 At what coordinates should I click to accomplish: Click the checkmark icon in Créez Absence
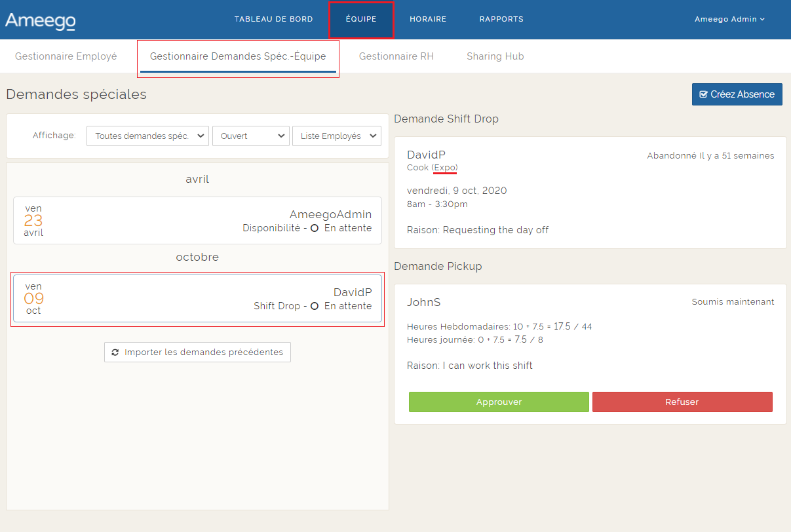pos(704,94)
